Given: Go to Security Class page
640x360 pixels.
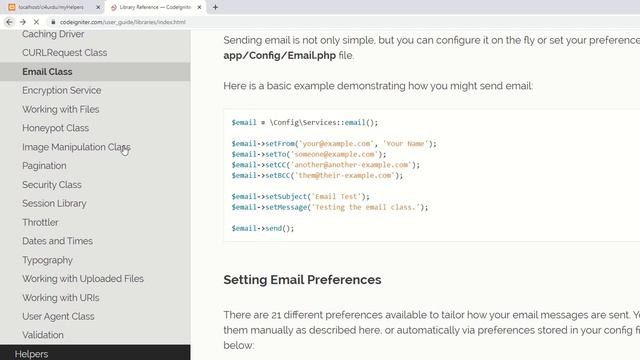Looking at the screenshot, I should [x=52, y=184].
